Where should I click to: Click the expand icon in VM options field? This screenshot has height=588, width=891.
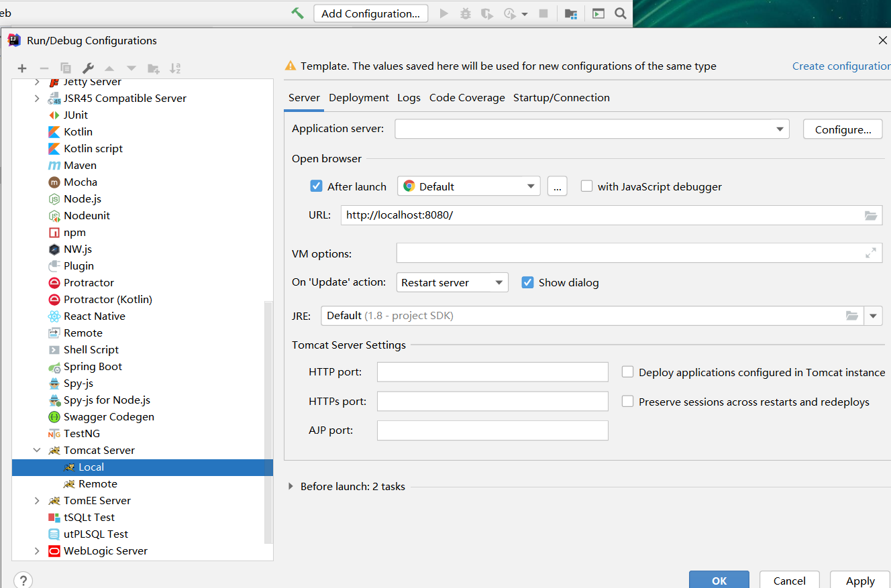coord(871,253)
